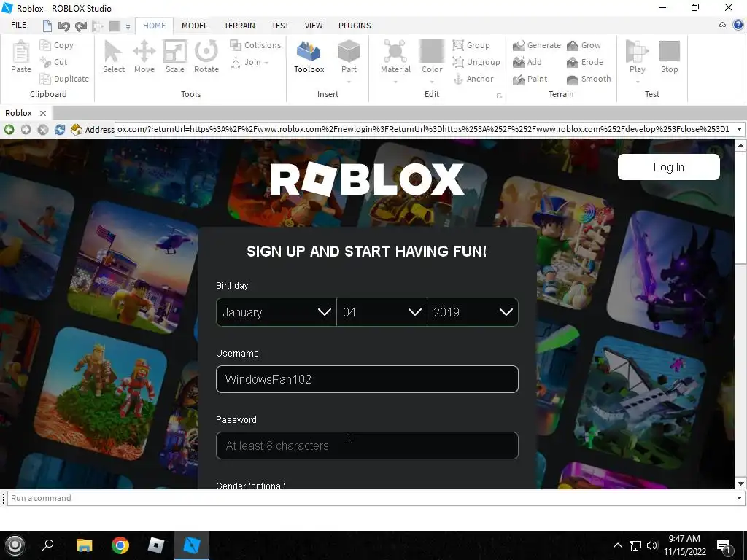
Task: Open the birthday day dropdown showing 04
Action: pyautogui.click(x=382, y=312)
